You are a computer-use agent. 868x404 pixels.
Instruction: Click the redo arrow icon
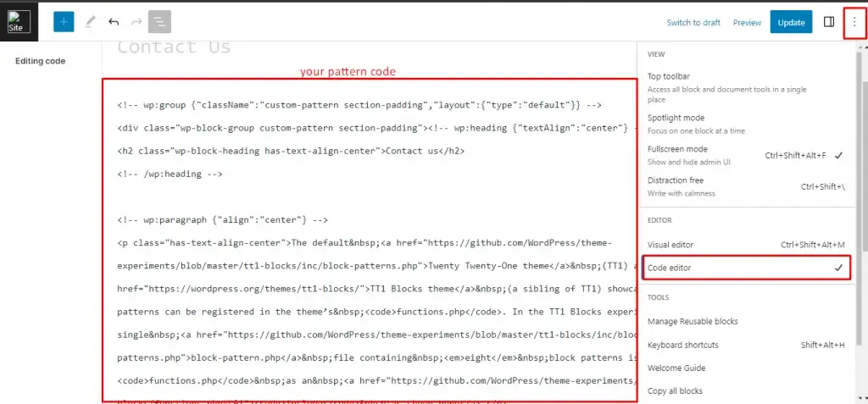tap(136, 22)
